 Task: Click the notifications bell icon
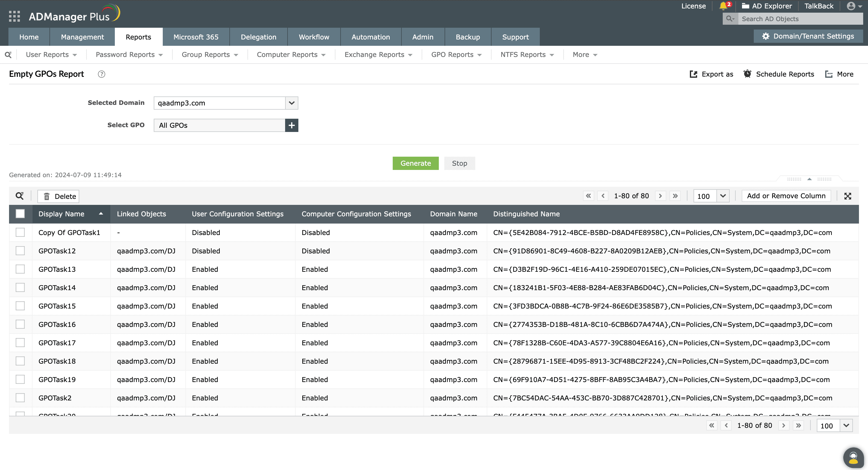[x=723, y=6]
